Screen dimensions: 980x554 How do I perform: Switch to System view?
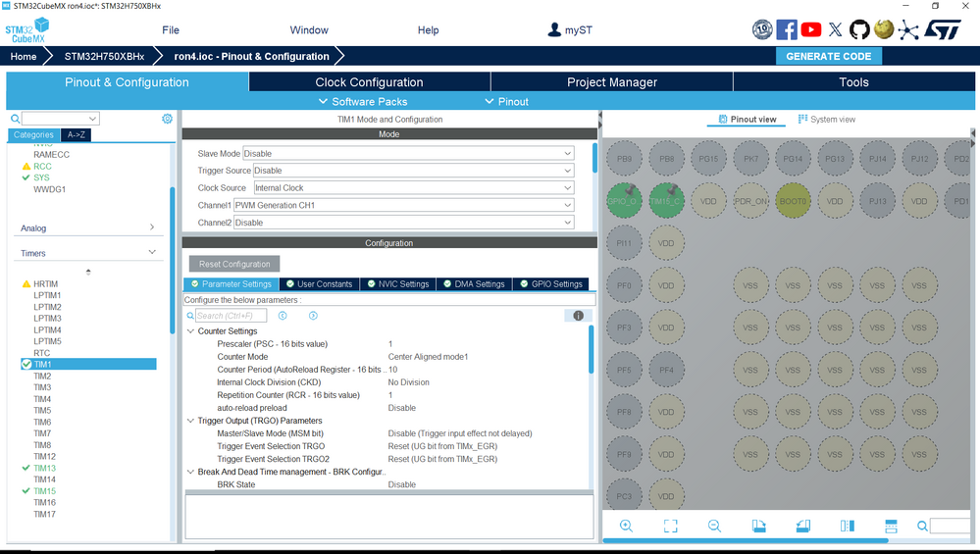pyautogui.click(x=827, y=120)
